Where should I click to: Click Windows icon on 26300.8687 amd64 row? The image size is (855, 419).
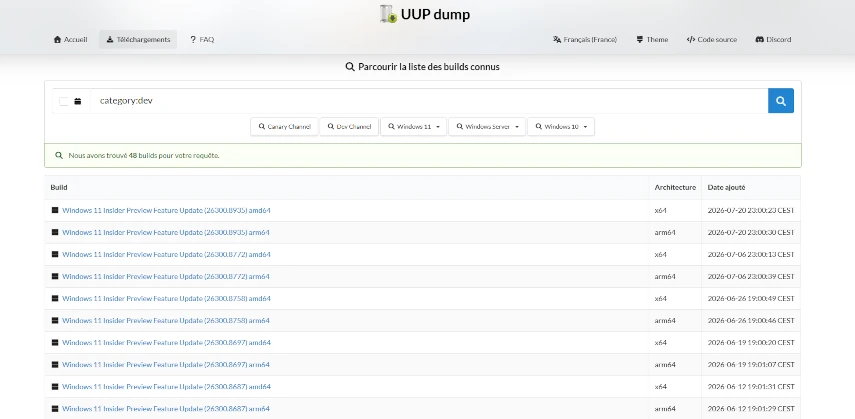(55, 387)
